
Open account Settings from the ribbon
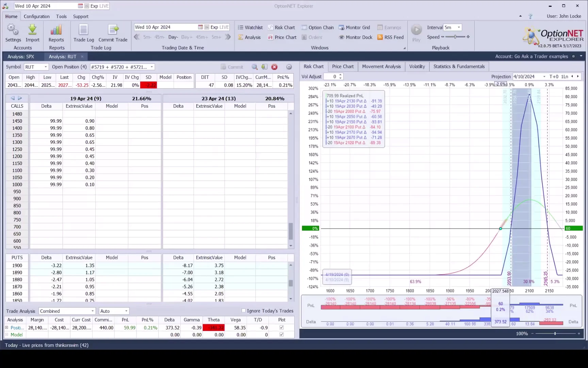[x=13, y=33]
